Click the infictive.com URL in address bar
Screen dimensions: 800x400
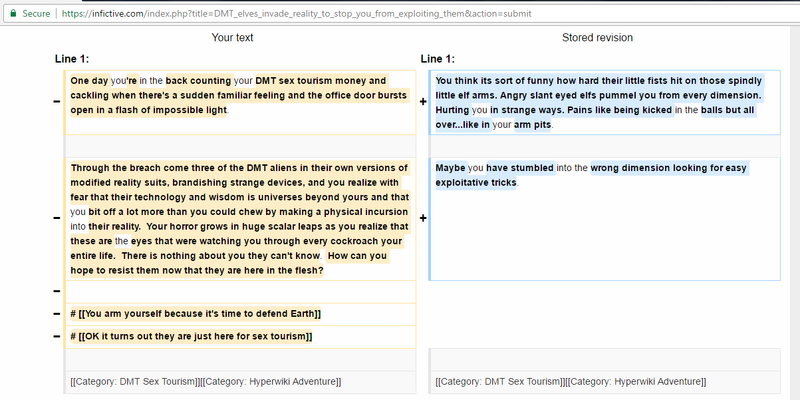coord(296,14)
